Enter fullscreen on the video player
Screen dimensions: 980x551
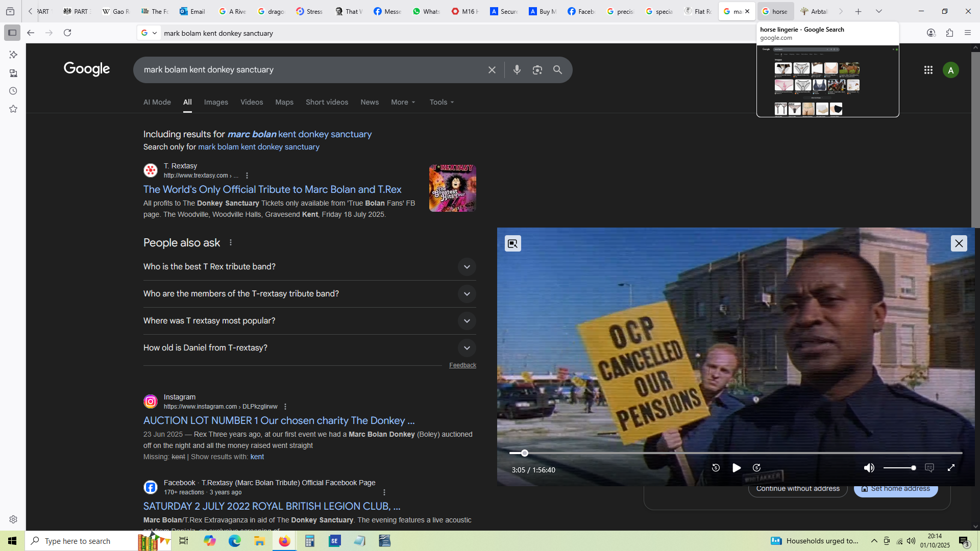pos(951,468)
